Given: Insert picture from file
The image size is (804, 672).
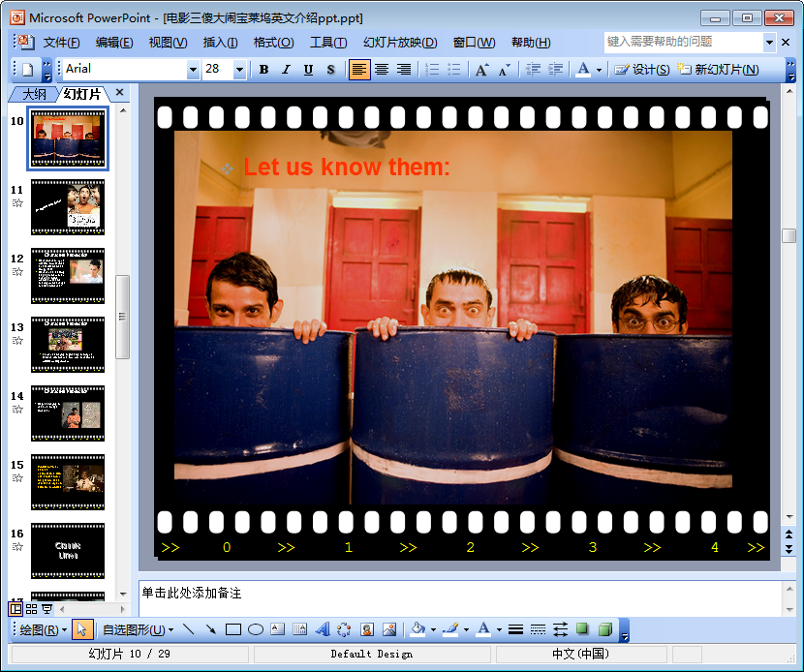Looking at the screenshot, I should pos(389,629).
